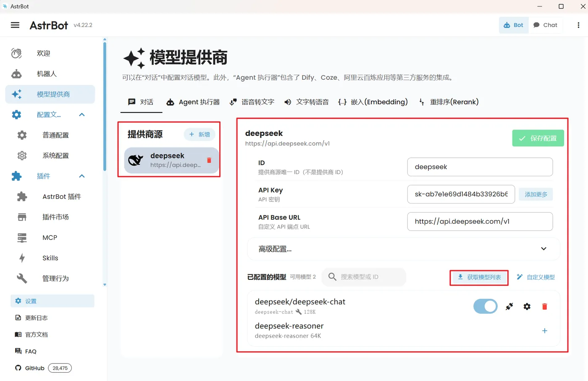Viewport: 588px width, 381px height.
Task: Focus the ID input field
Action: [x=480, y=167]
